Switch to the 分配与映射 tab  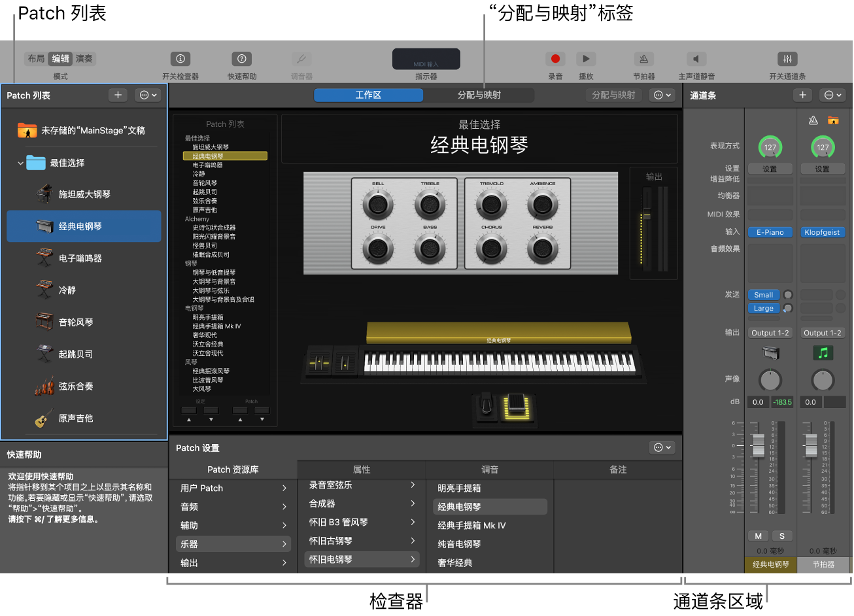(479, 95)
